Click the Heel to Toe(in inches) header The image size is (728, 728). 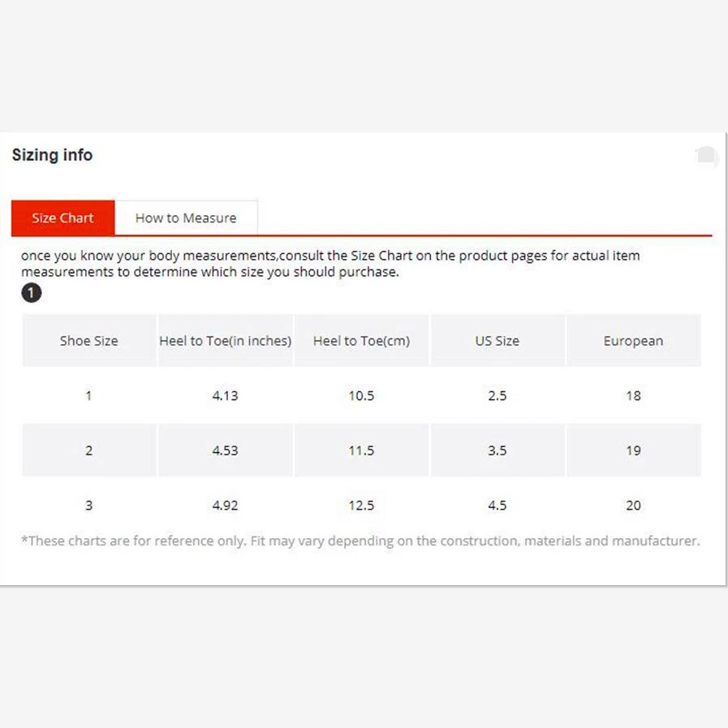click(x=225, y=341)
